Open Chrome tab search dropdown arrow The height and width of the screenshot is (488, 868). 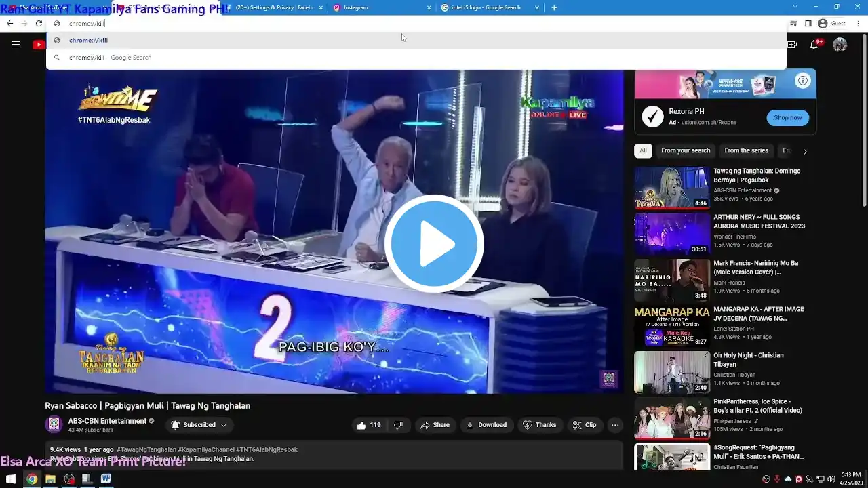click(795, 7)
